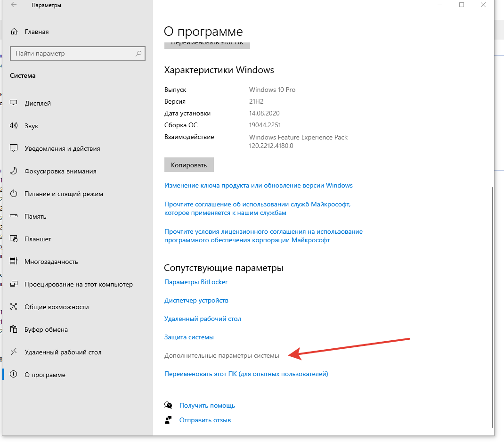The image size is (504, 443).
Task: Open the Microsoft software license terms link
Action: [x=263, y=236]
